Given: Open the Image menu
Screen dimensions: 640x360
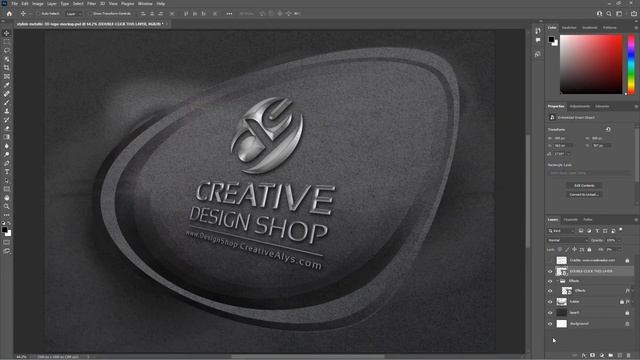Looking at the screenshot, I should (38, 4).
